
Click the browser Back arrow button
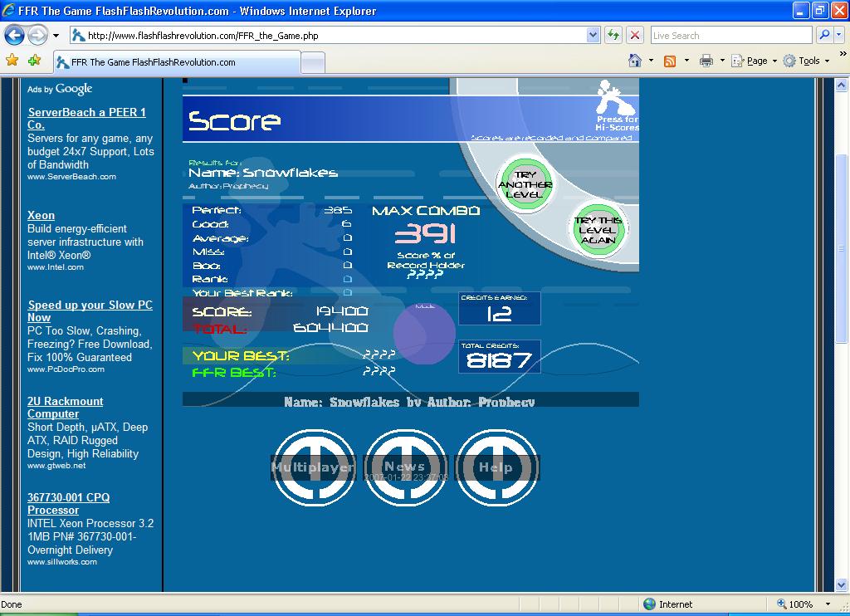point(15,36)
